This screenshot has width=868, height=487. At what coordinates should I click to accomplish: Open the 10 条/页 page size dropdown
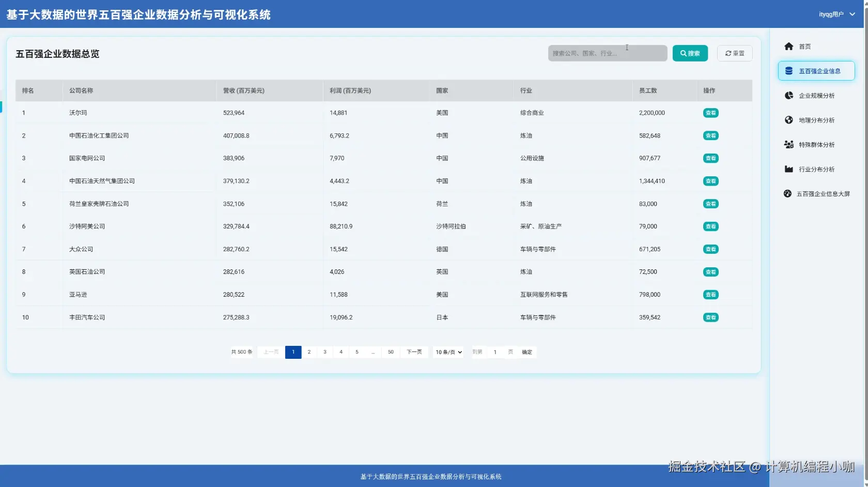click(x=448, y=352)
